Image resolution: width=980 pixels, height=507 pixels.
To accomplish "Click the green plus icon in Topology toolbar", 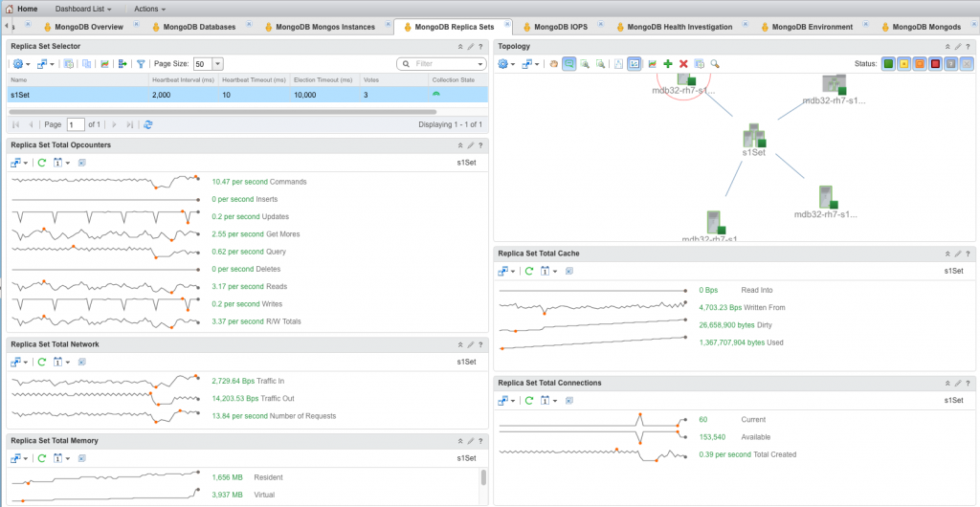I will [x=668, y=63].
